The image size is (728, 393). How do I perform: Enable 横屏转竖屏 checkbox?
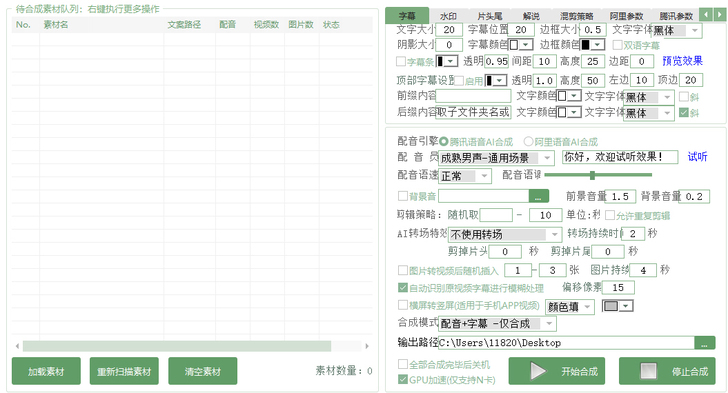click(403, 305)
